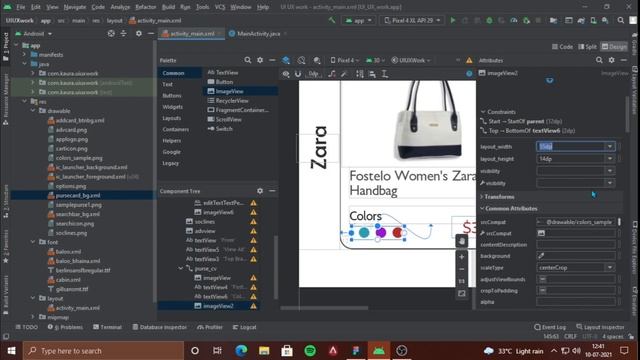Click Clear All Constraints icon

pyautogui.click(x=332, y=74)
